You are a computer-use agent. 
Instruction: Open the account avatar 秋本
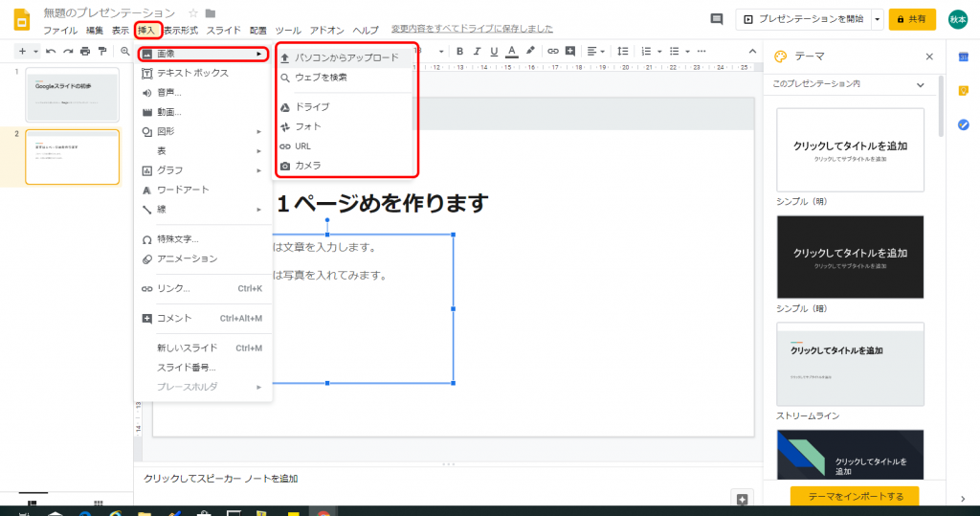957,19
